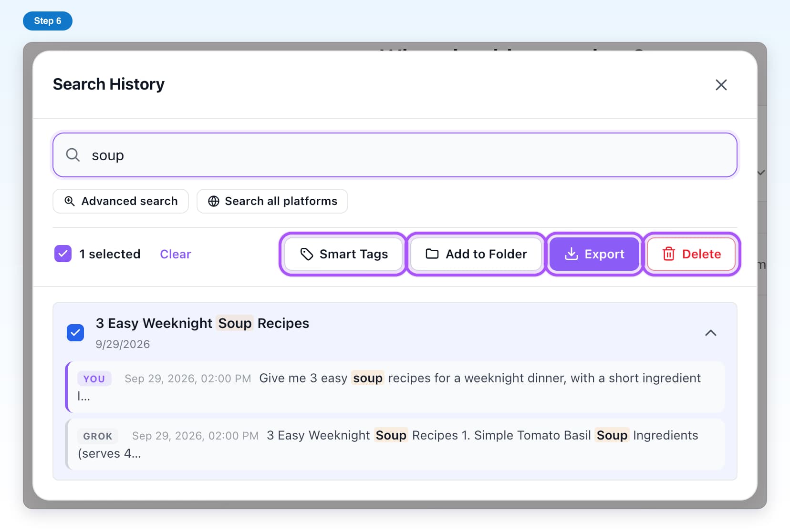The height and width of the screenshot is (532, 790).
Task: Close the Search History dialog
Action: (721, 85)
